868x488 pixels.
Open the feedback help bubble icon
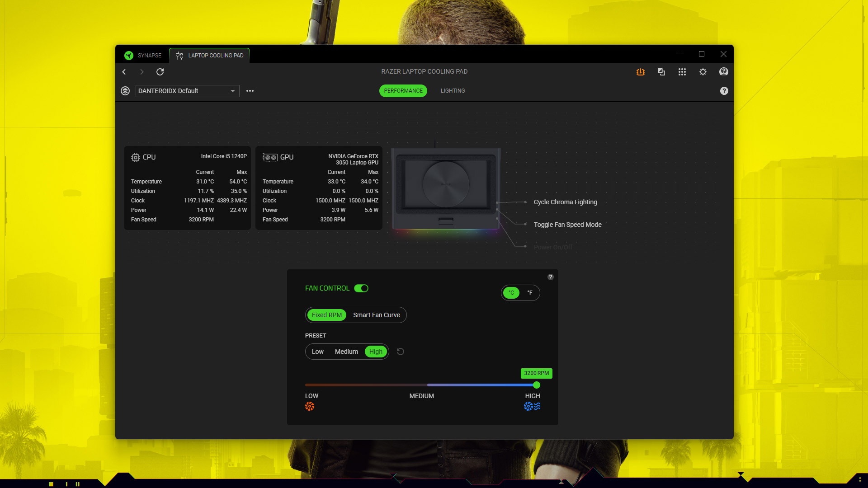coord(724,72)
